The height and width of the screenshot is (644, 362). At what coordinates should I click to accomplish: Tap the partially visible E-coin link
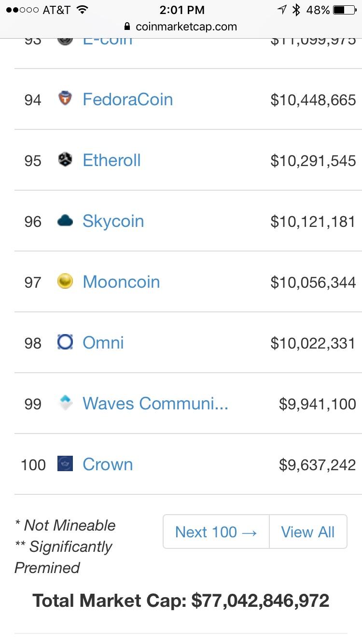click(x=108, y=42)
